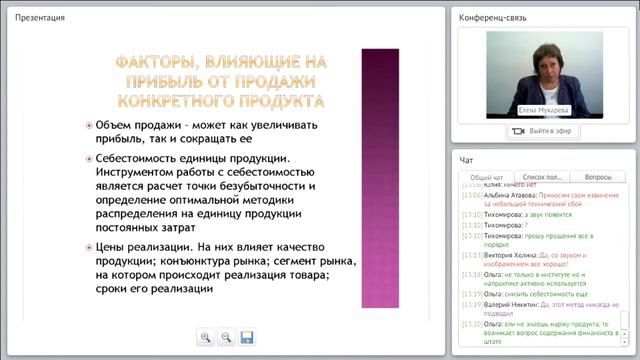The height and width of the screenshot is (360, 640).
Task: Open the Список пол... tab
Action: tap(542, 177)
